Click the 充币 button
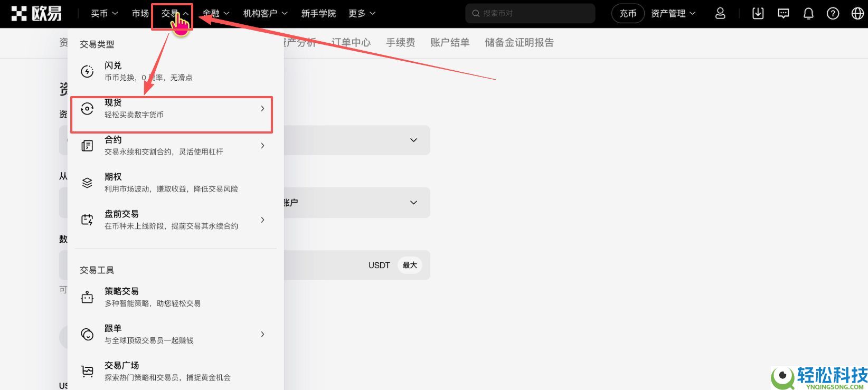The height and width of the screenshot is (390, 868). click(628, 13)
